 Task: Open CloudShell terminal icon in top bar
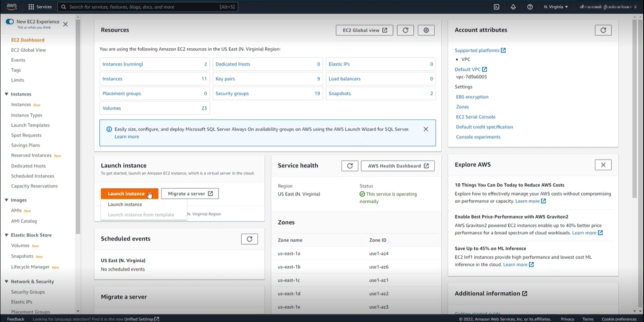click(x=496, y=7)
